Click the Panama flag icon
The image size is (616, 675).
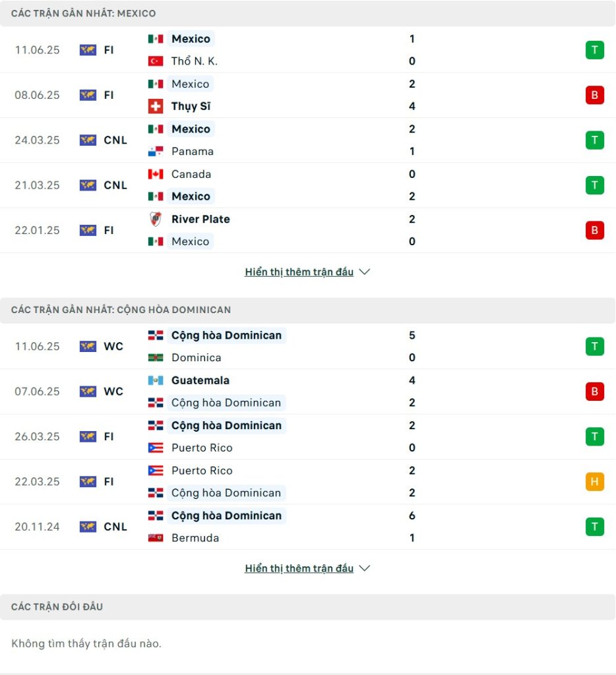click(156, 151)
